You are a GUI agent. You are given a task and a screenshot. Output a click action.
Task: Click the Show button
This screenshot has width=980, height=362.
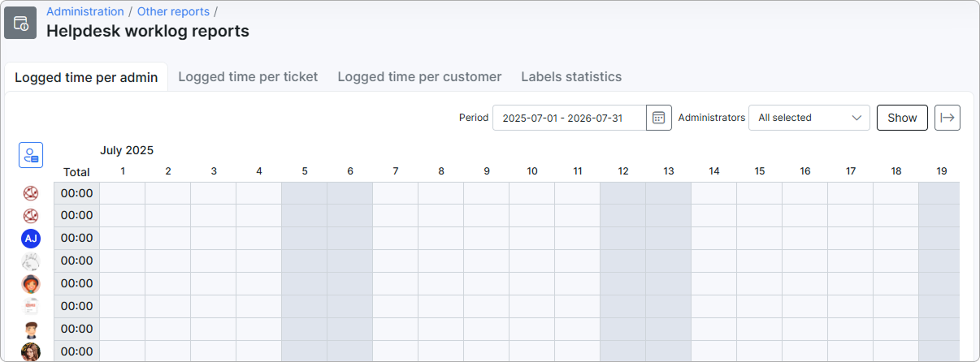(x=902, y=118)
